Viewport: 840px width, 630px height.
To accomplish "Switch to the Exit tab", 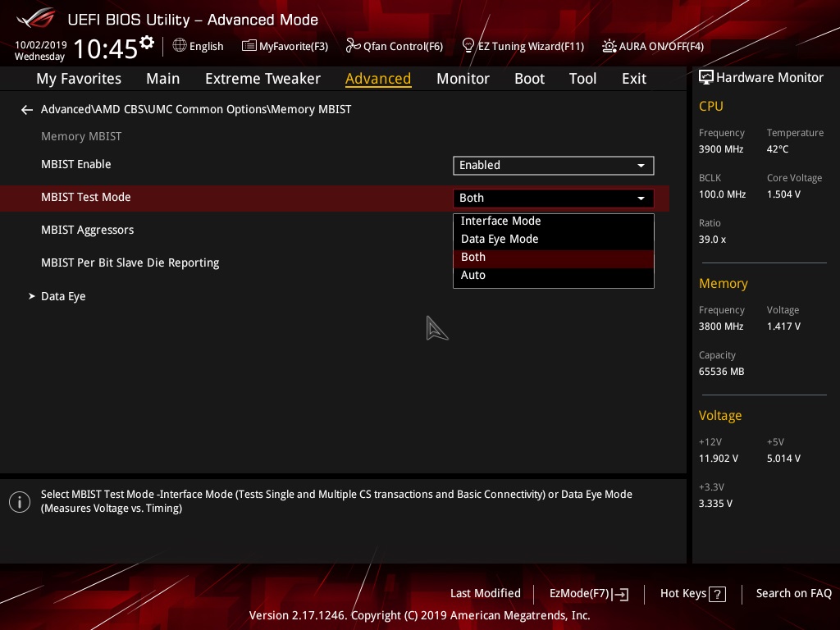I will pos(634,79).
